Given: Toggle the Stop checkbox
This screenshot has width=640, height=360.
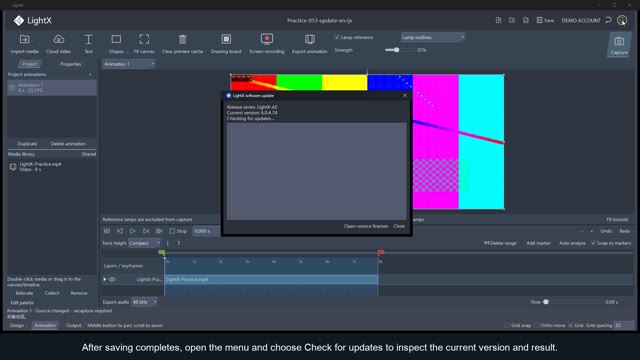Looking at the screenshot, I should (172, 231).
